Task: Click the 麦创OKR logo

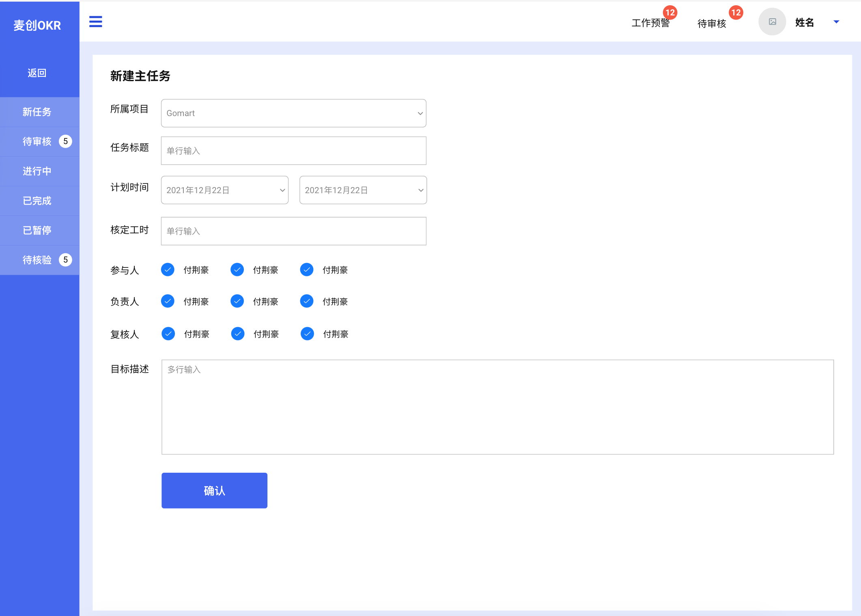Action: pyautogui.click(x=37, y=26)
